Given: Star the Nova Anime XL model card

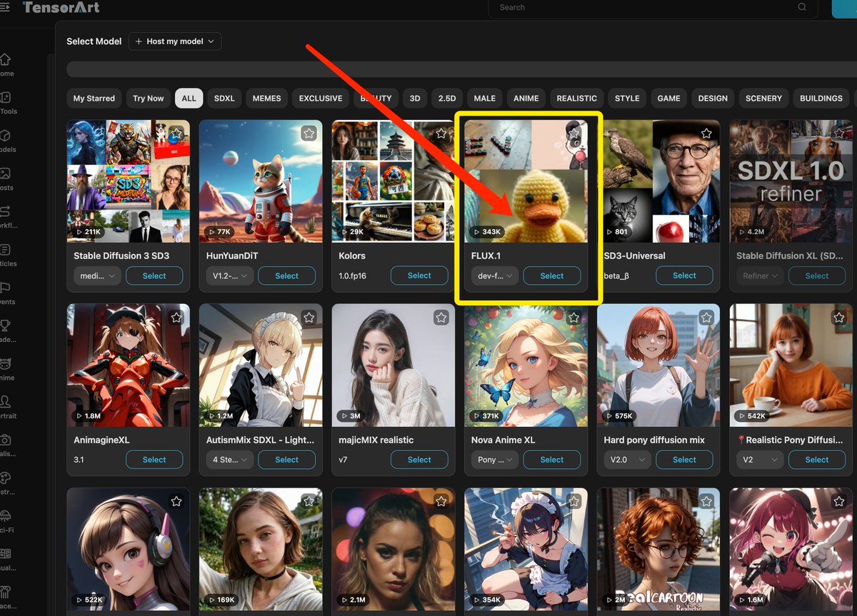Looking at the screenshot, I should point(574,318).
